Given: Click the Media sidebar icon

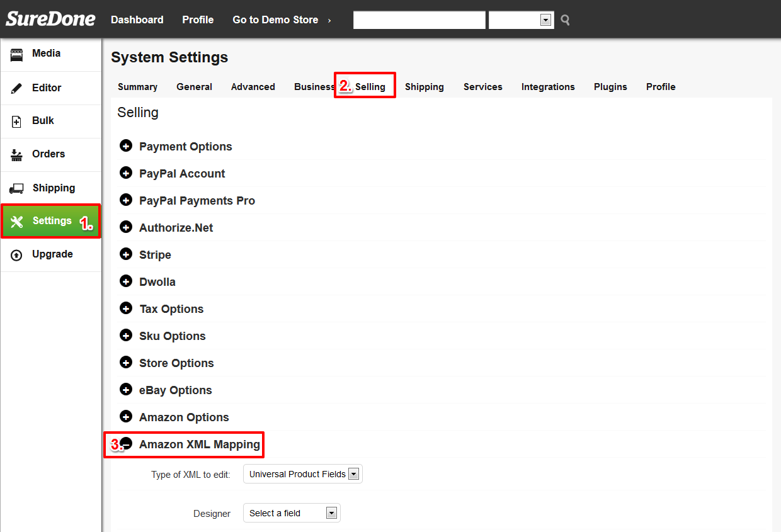Looking at the screenshot, I should 16,54.
